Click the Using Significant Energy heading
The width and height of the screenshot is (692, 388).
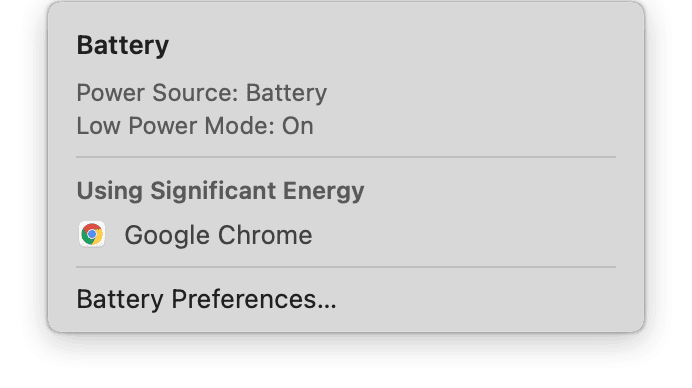[220, 191]
